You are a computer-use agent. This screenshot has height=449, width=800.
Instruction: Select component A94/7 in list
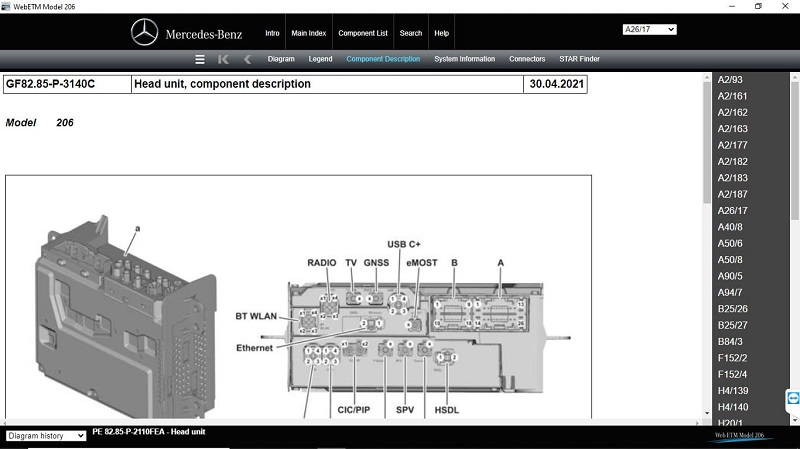[x=730, y=292]
